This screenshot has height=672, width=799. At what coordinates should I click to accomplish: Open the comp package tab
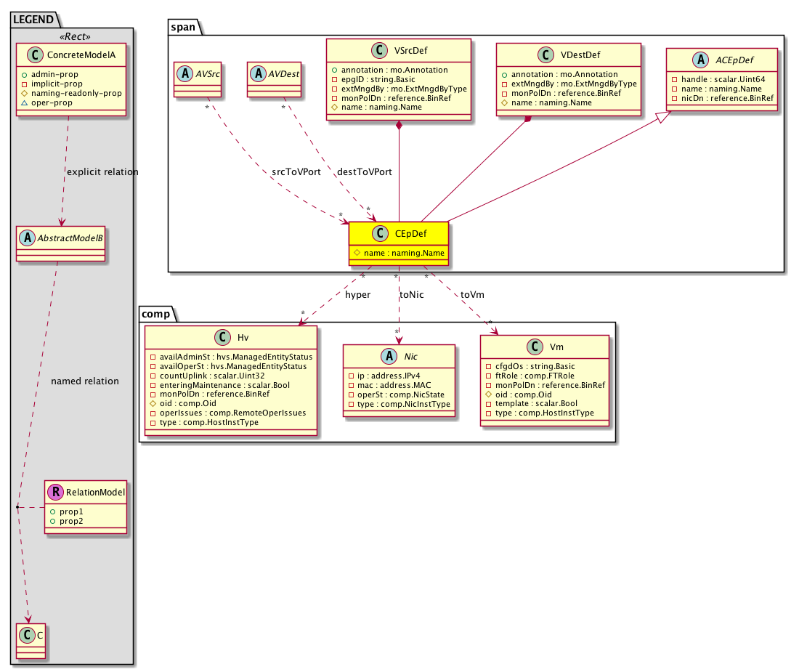(x=155, y=312)
